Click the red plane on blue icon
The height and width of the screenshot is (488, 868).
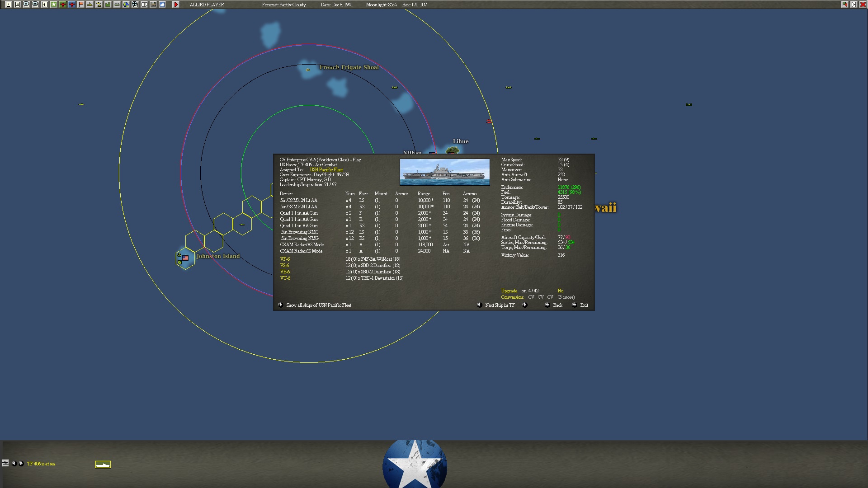pos(72,5)
